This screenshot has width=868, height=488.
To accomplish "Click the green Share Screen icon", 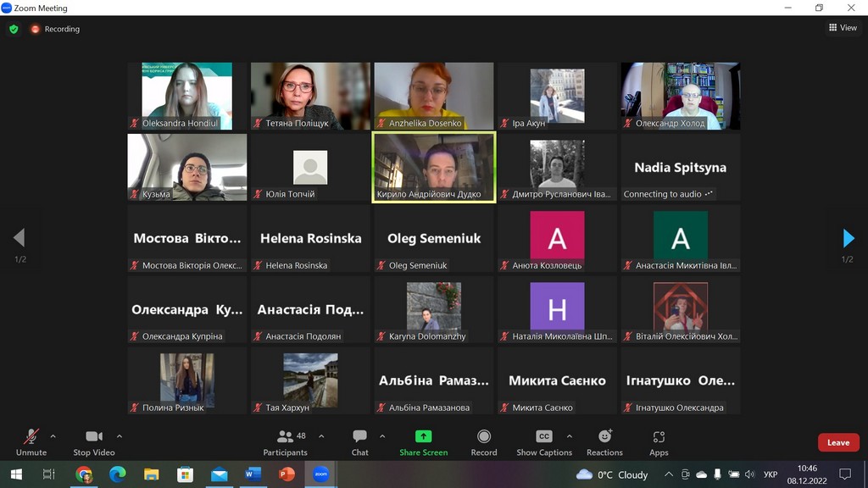I will [423, 437].
